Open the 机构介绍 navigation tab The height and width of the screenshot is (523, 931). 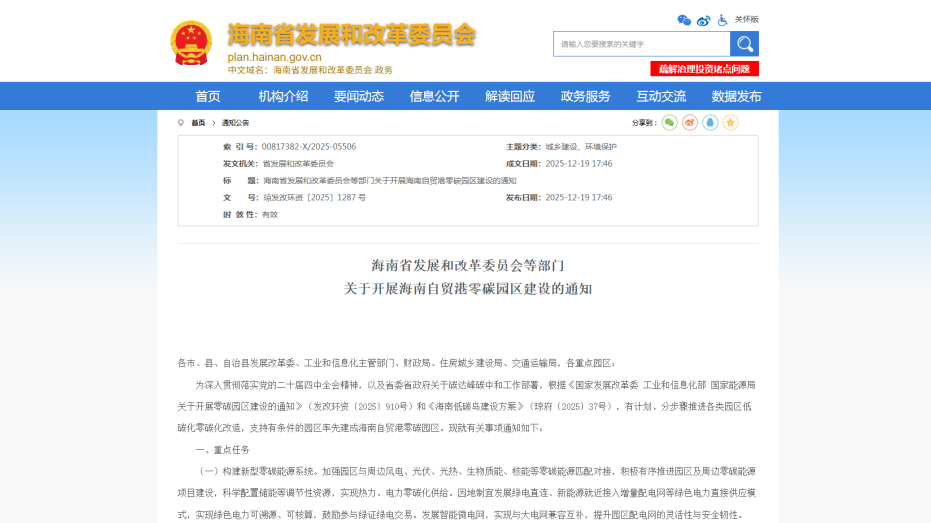click(x=283, y=96)
